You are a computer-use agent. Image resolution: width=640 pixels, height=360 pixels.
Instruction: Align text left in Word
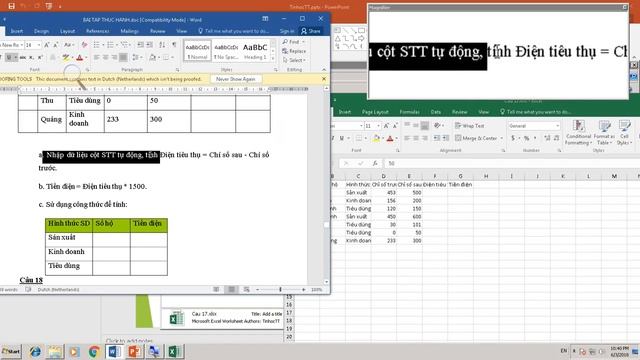point(97,58)
